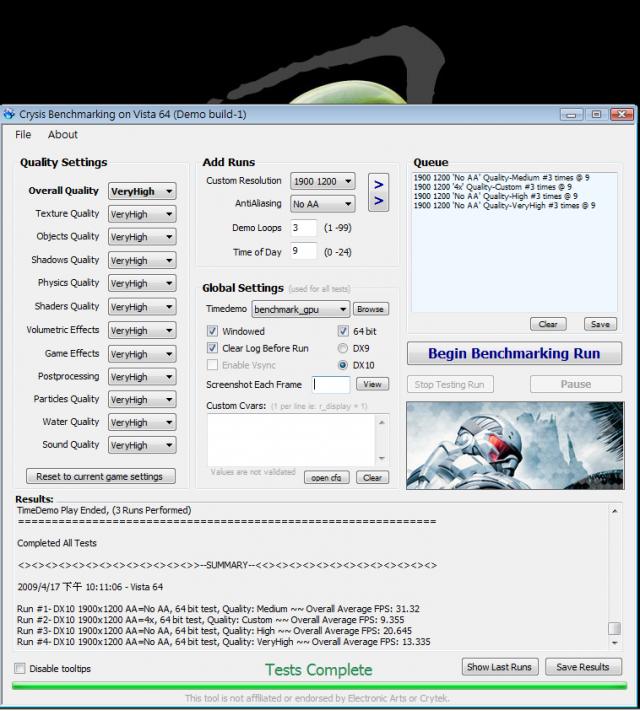Screen dimensions: 640x711
Task: Click the Crysis nanosuit banner image
Action: click(x=515, y=445)
